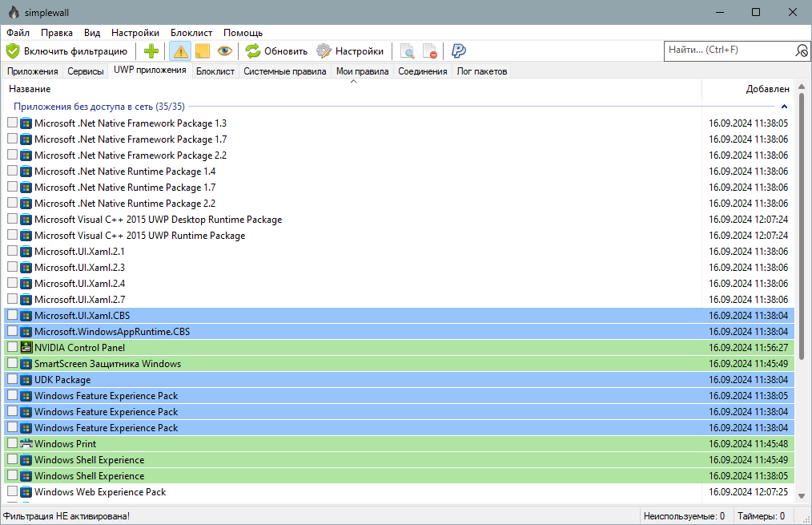This screenshot has width=812, height=525.
Task: Toggle the yellow note log icon
Action: coord(203,50)
